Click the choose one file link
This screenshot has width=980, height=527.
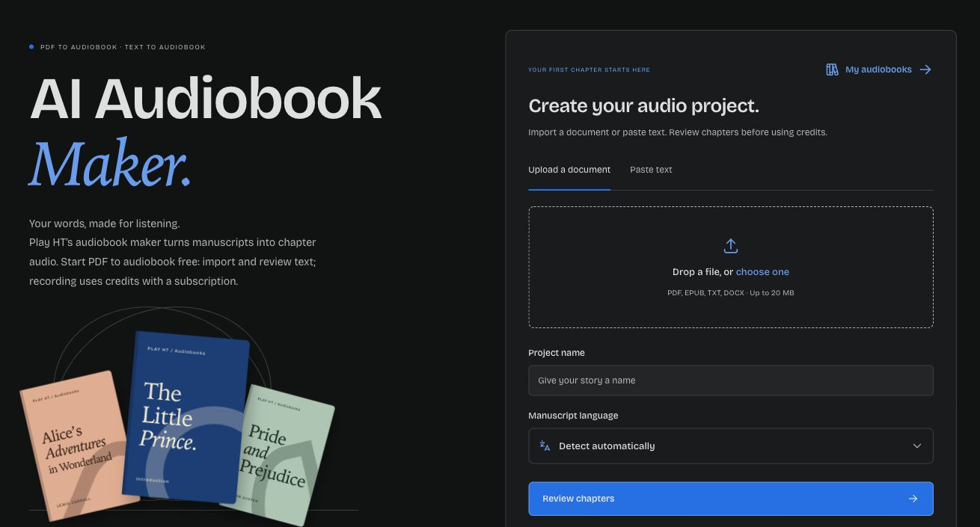pyautogui.click(x=762, y=272)
